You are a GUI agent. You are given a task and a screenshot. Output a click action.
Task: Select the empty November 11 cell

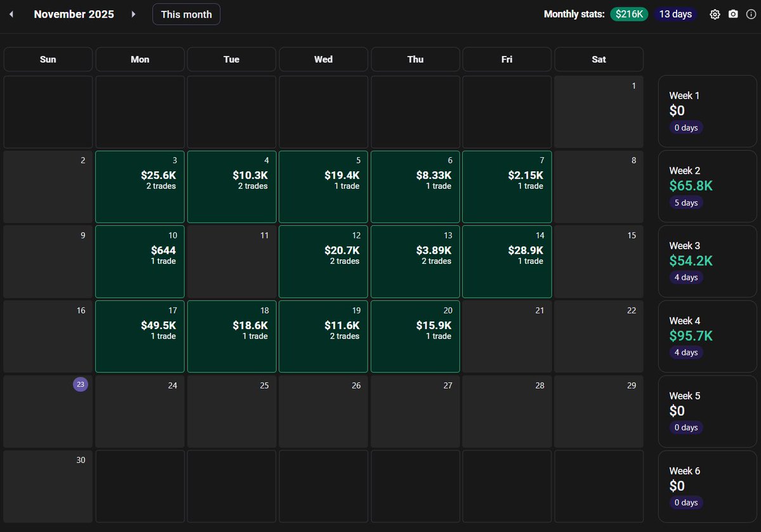[231, 261]
